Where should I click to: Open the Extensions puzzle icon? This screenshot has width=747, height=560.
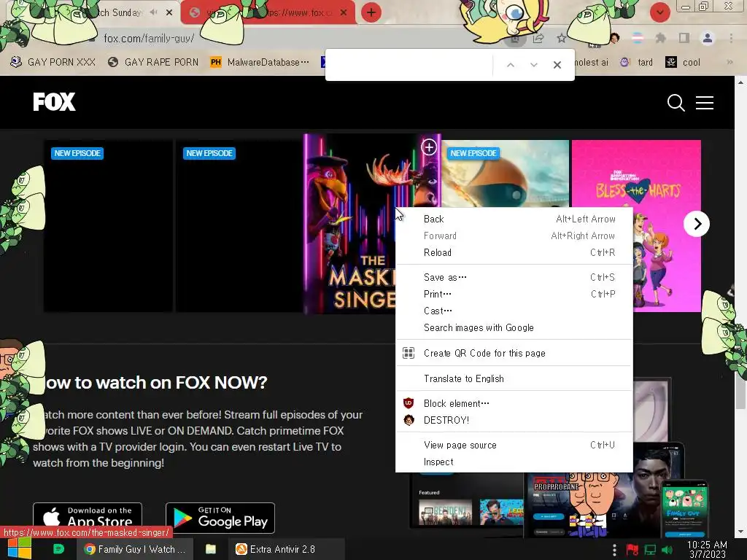[660, 38]
